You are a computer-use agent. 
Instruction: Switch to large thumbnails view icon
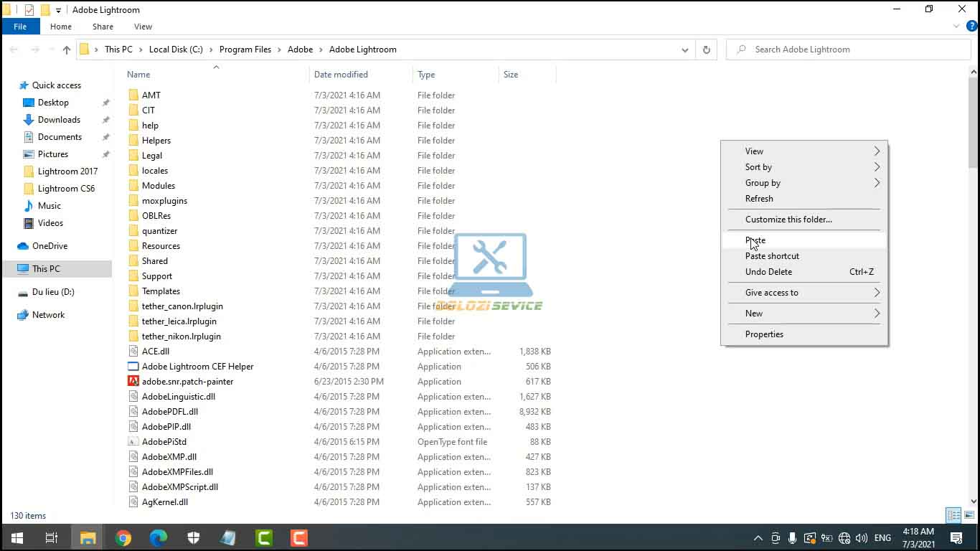pos(969,515)
